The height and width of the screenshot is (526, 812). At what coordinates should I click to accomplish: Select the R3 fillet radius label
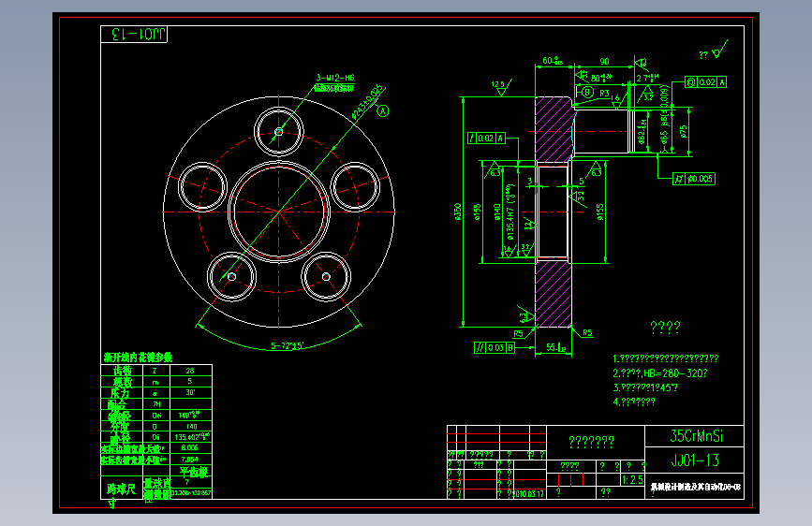pyautogui.click(x=604, y=94)
